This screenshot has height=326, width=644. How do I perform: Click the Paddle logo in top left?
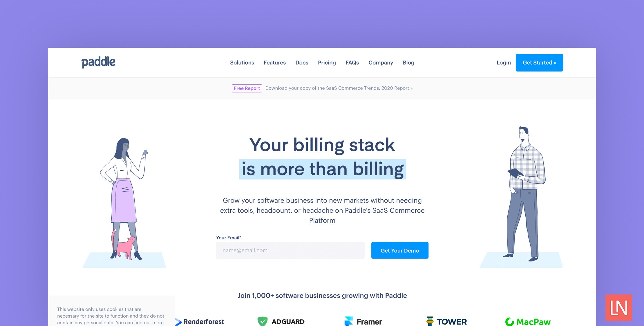point(98,62)
